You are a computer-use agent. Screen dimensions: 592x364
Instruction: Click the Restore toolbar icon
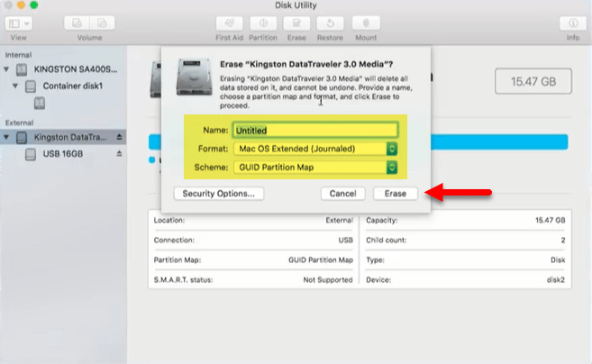(x=330, y=23)
